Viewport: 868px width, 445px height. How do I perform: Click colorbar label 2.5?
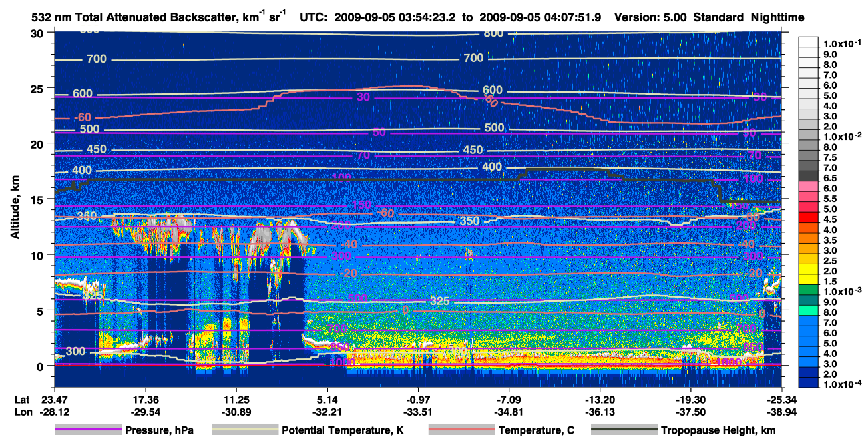831,260
